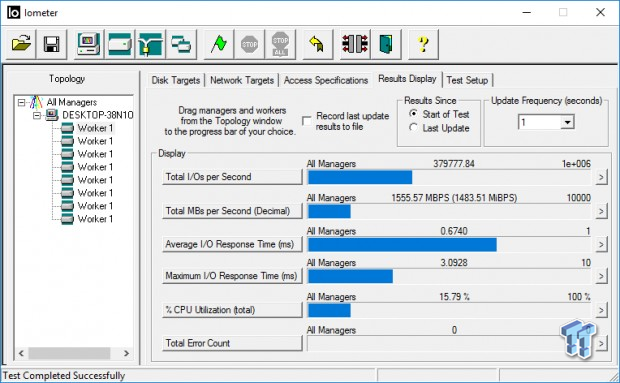Select the Last Update radio button
The height and width of the screenshot is (383, 620).
(x=413, y=128)
